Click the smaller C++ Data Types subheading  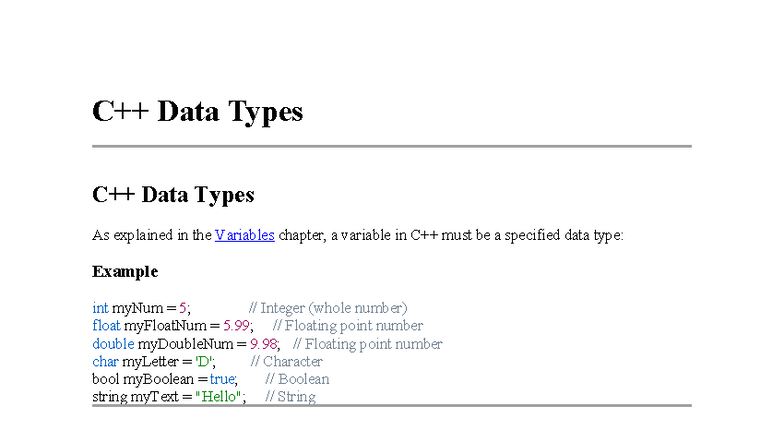point(173,194)
